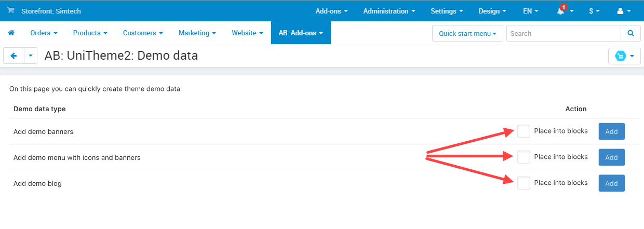Click Add button for demo blog
Screen dimensions: 644x229
coord(611,183)
